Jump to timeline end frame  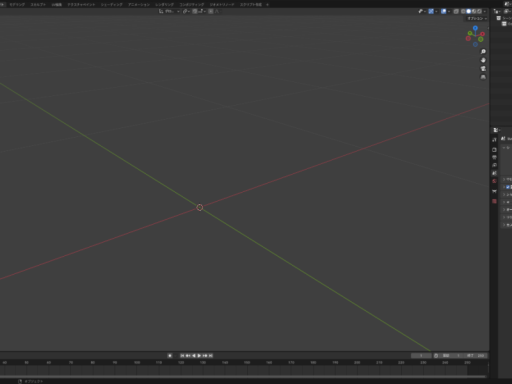pos(211,356)
